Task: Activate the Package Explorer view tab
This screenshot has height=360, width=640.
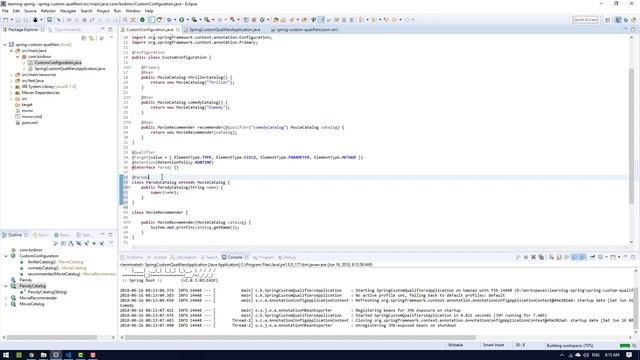Action: pos(23,30)
